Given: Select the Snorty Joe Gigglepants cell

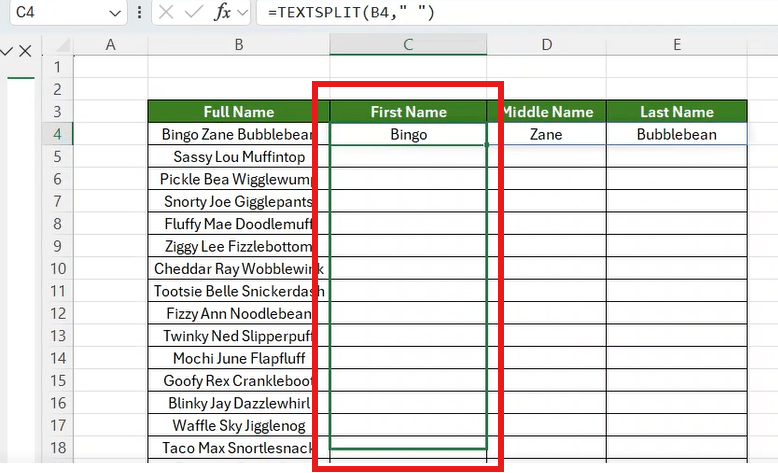Looking at the screenshot, I should (x=239, y=201).
